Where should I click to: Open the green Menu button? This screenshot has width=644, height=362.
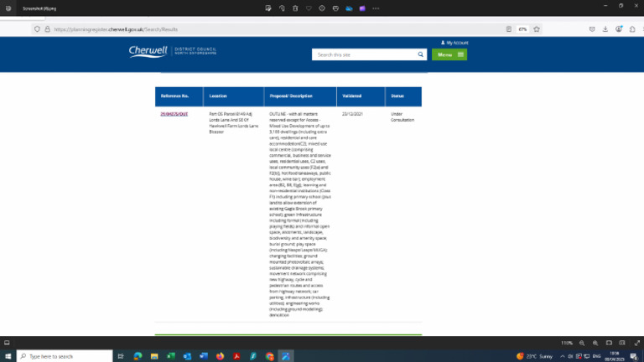449,54
